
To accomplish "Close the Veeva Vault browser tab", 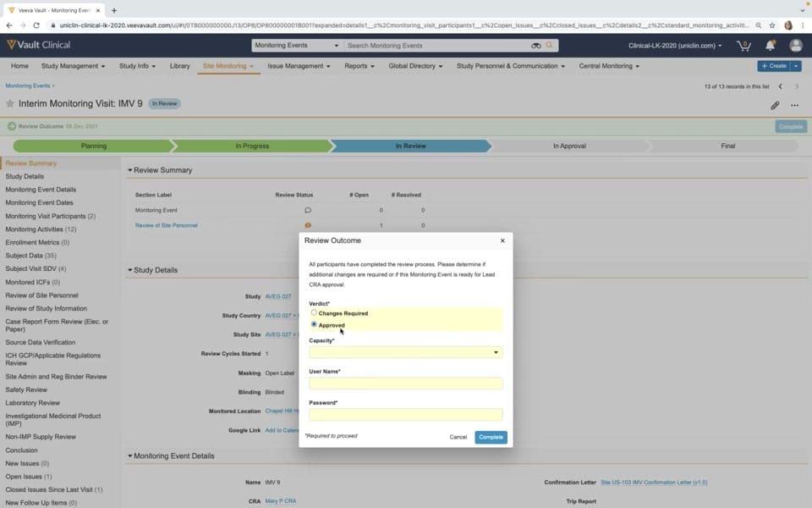I will click(98, 10).
